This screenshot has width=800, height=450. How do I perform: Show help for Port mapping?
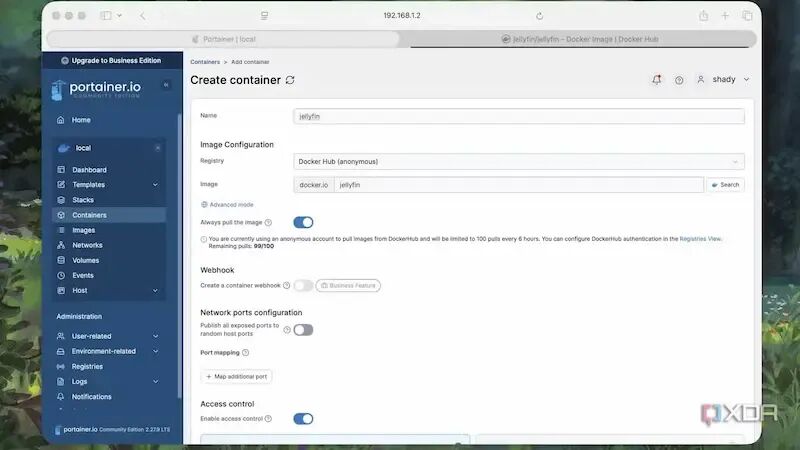(x=245, y=353)
